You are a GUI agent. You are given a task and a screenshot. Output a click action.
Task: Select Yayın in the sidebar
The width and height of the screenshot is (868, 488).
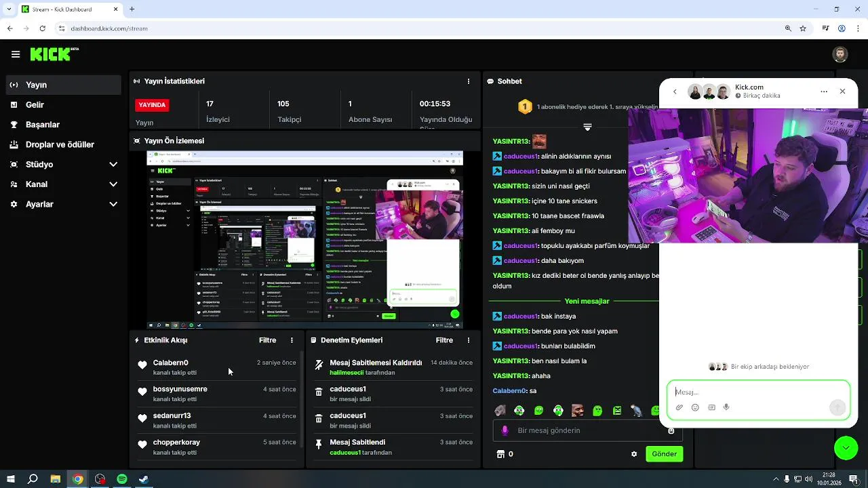click(65, 85)
